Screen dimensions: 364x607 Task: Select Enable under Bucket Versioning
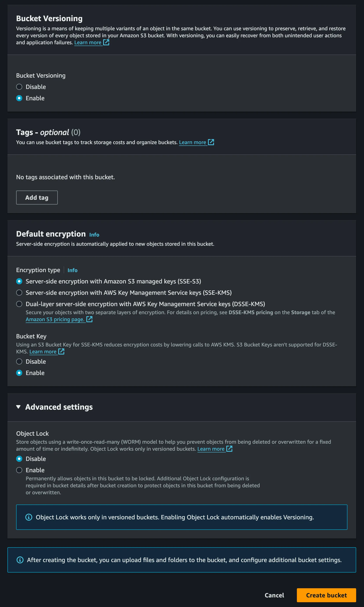19,98
